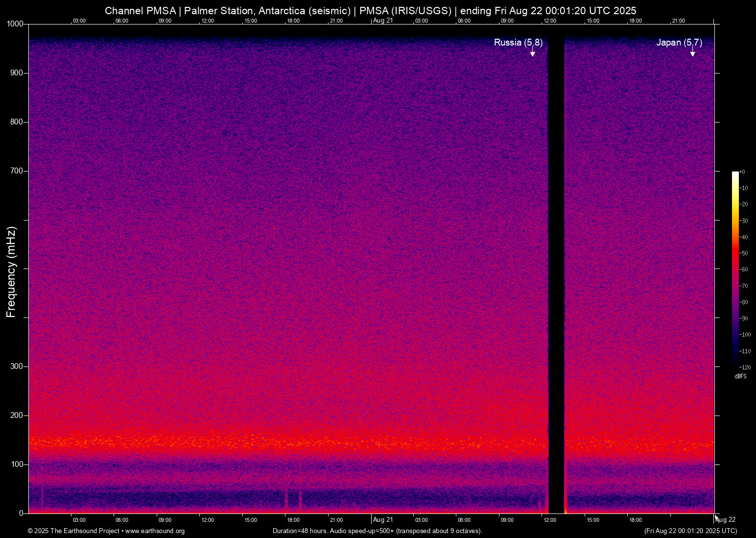Click the Japan (5.7) earthquake label
756x538 pixels.
[679, 43]
